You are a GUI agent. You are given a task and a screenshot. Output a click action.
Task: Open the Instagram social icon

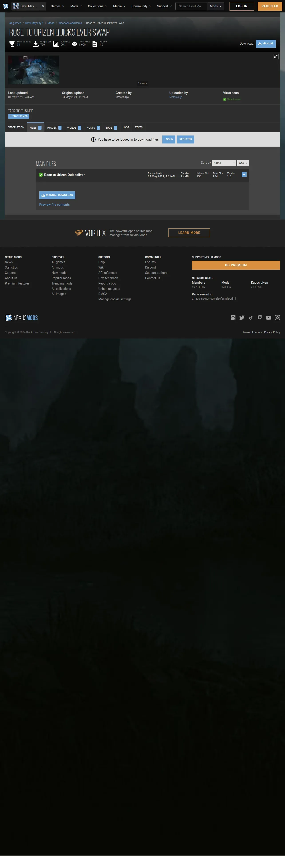pos(278,317)
